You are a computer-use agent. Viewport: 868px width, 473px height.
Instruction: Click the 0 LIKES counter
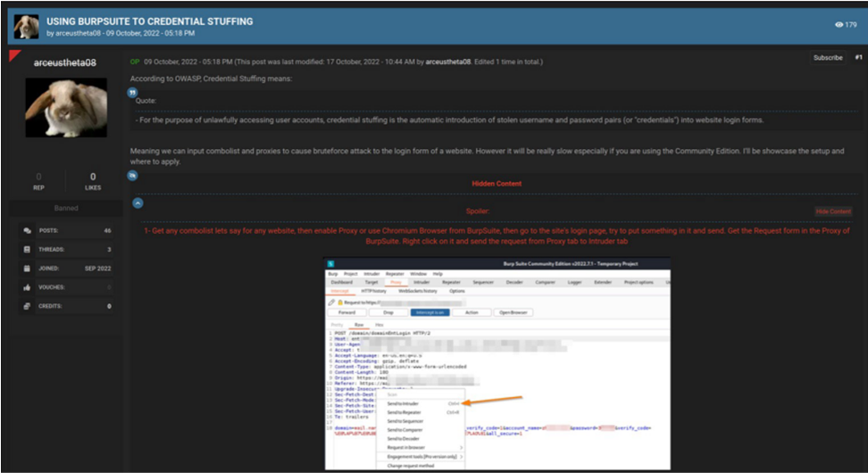[x=93, y=181]
